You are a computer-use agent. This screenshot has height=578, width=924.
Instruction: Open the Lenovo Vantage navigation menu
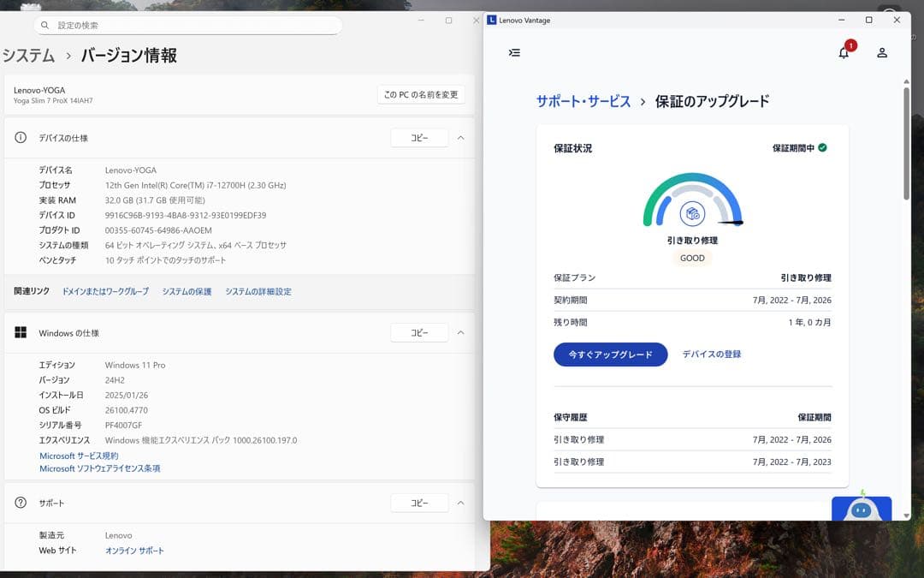coord(514,52)
